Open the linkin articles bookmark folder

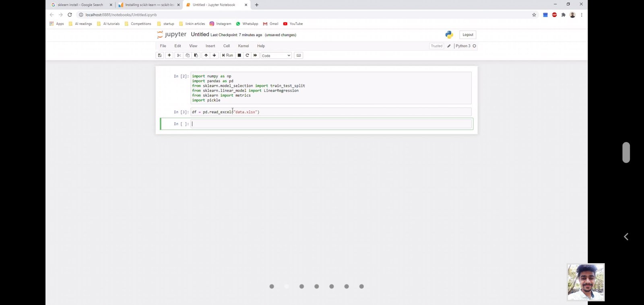click(192, 24)
